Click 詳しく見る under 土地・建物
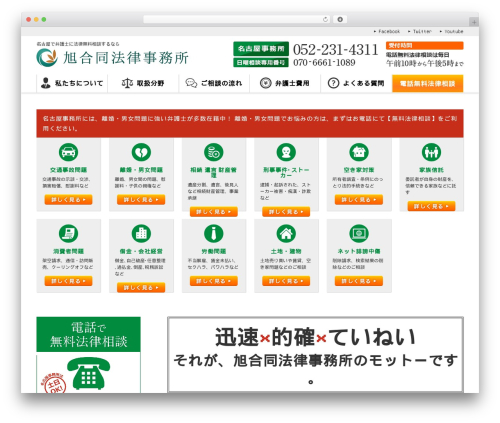Screen dimensions: 500x423 coord(286,281)
